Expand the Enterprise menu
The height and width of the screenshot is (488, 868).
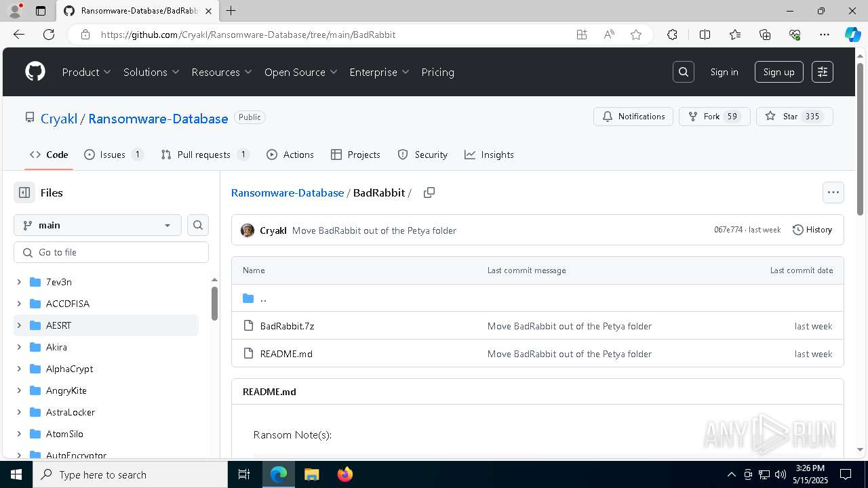click(x=380, y=72)
